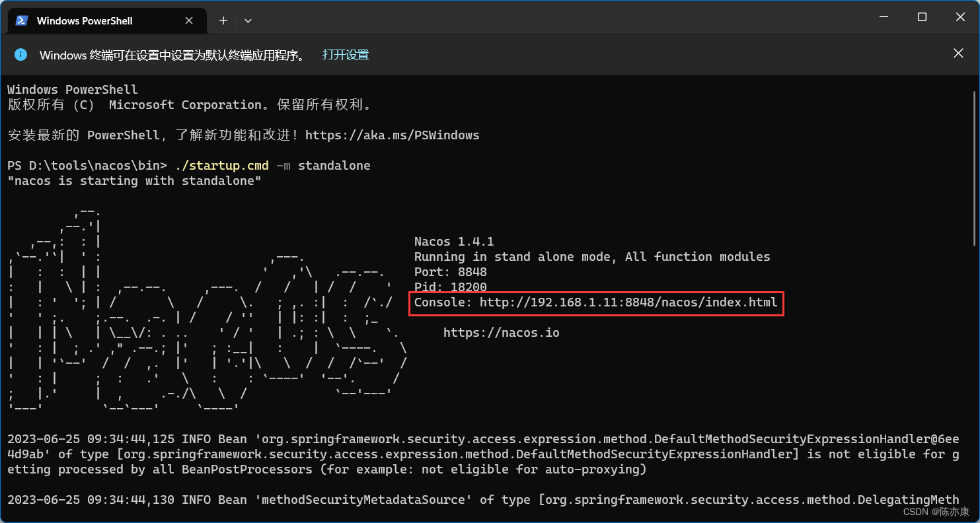This screenshot has width=980, height=523.
Task: Click 'Running in stand alone mode' line
Action: coord(592,257)
